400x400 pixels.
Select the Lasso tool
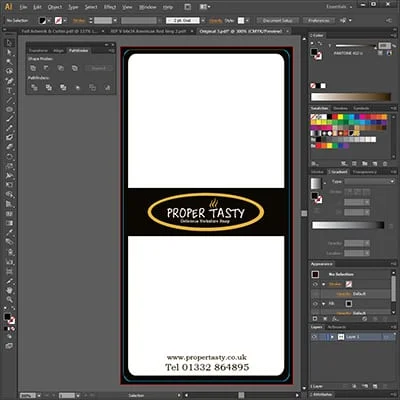(x=9, y=71)
